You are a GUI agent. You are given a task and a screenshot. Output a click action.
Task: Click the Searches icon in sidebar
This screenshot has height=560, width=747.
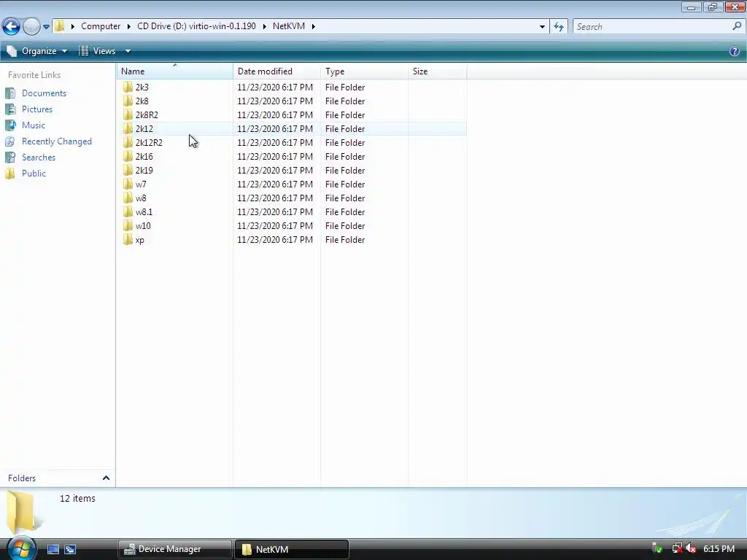point(10,157)
